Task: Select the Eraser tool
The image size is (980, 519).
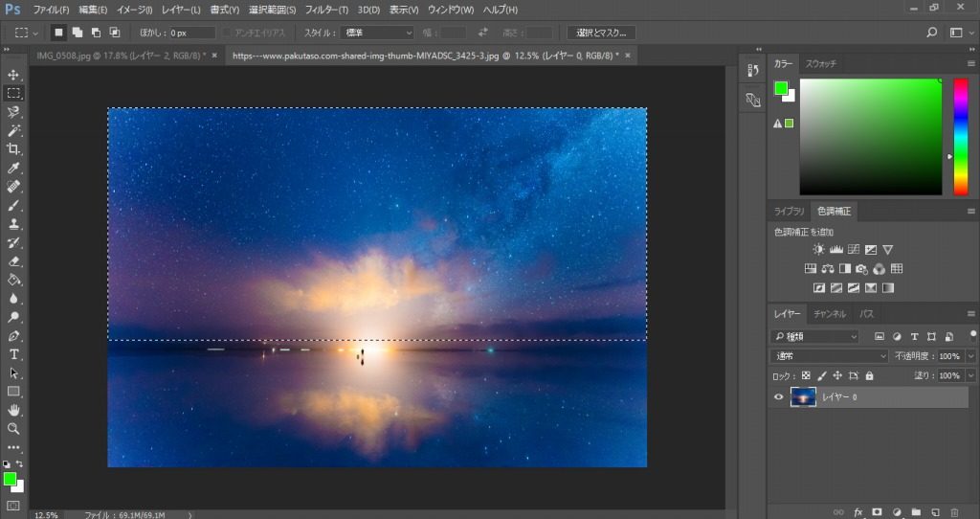Action: 13,261
